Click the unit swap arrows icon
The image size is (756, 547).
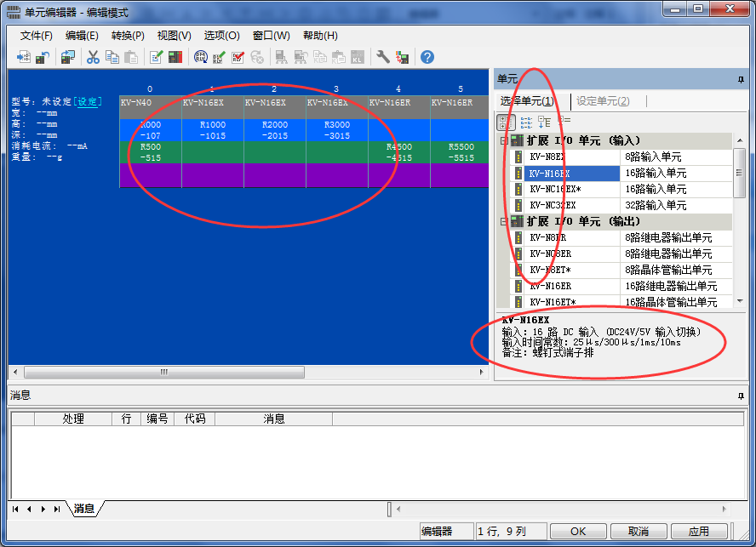click(402, 57)
